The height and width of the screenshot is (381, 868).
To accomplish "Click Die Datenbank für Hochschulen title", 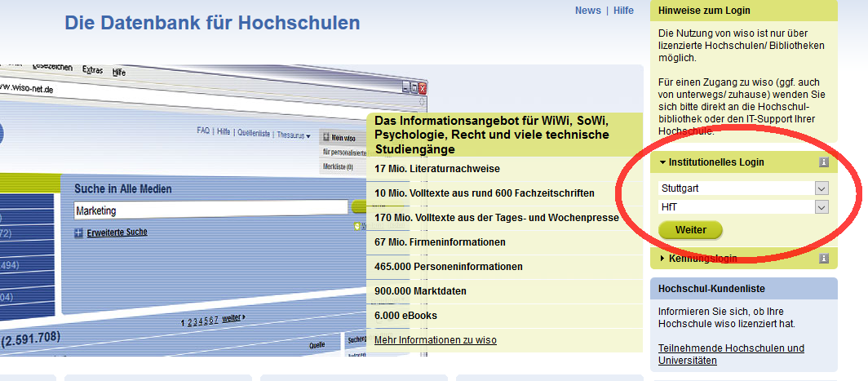I will pos(213,23).
